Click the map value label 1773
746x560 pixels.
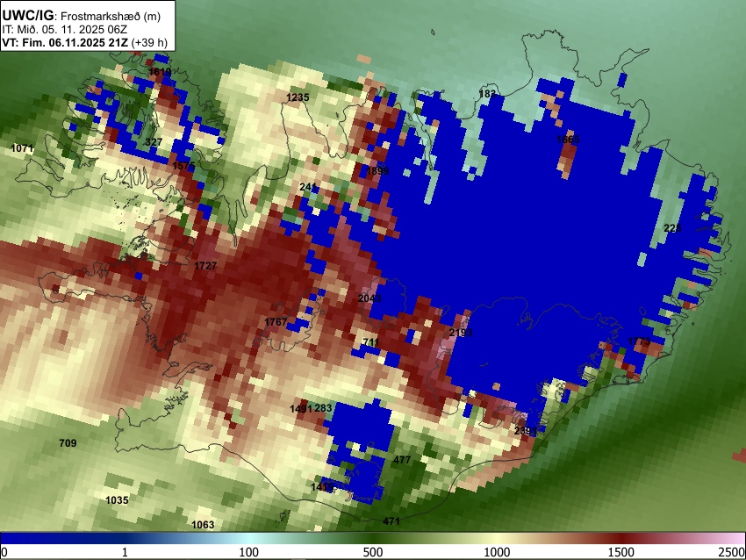coord(639,341)
